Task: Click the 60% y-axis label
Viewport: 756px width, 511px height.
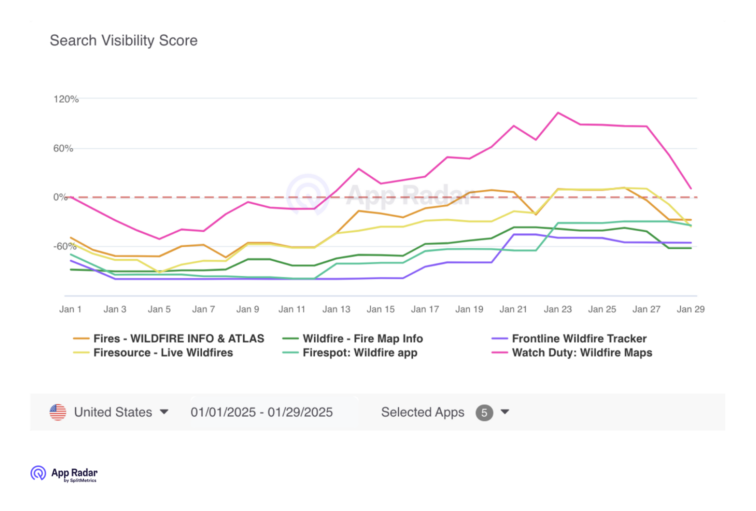Action: click(63, 148)
